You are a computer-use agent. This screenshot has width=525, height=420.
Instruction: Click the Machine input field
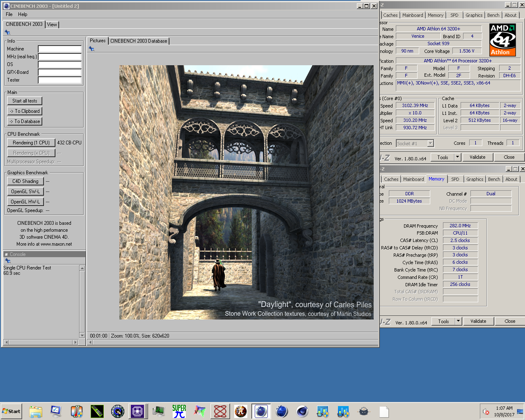point(60,49)
